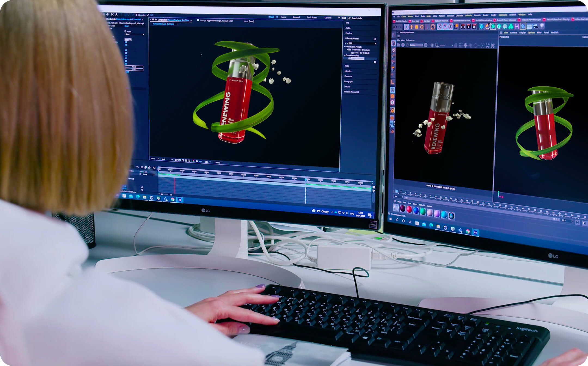The height and width of the screenshot is (366, 588).
Task: Open the MoGraph menu in Cinema 4D
Action: pos(450,16)
